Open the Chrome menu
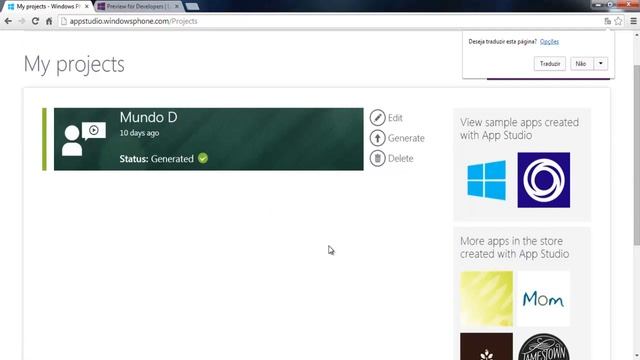The image size is (640, 360). click(x=633, y=21)
